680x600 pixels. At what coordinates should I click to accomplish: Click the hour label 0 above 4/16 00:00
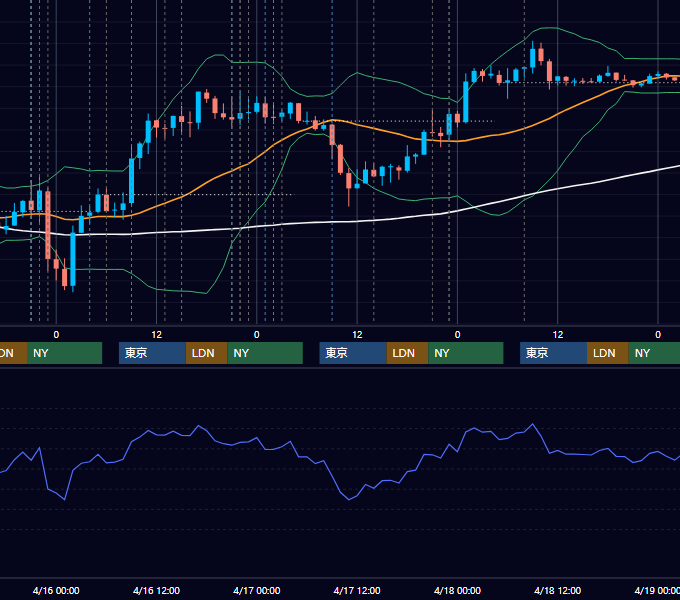click(x=56, y=335)
